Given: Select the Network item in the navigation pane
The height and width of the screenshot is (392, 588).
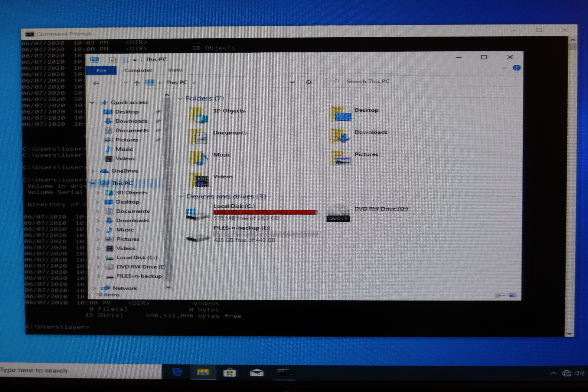Looking at the screenshot, I should coord(125,288).
